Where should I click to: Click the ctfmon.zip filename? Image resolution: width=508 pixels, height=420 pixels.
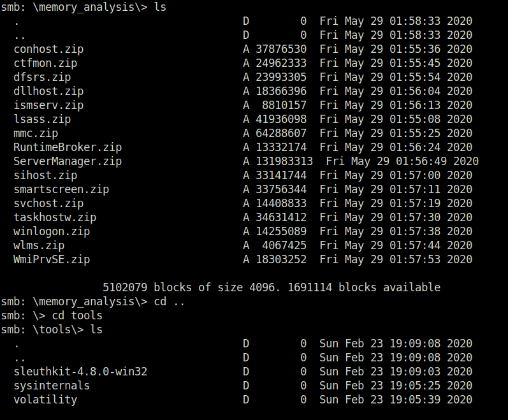pos(45,63)
